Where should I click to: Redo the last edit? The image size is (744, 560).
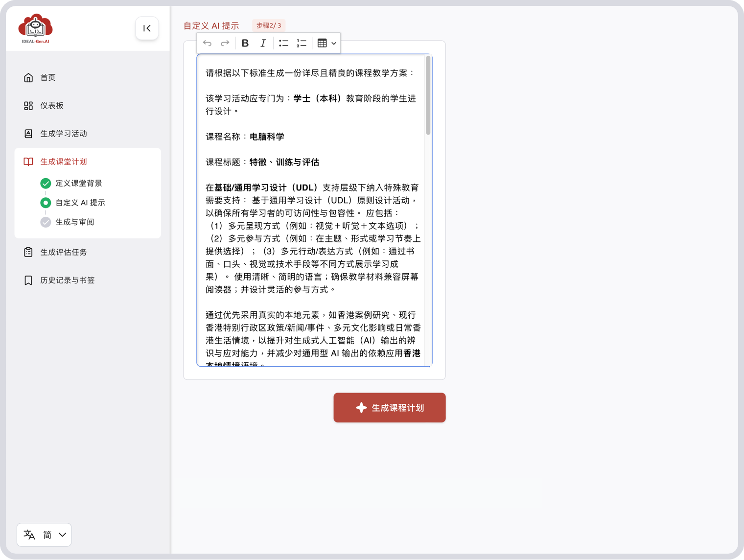[225, 43]
